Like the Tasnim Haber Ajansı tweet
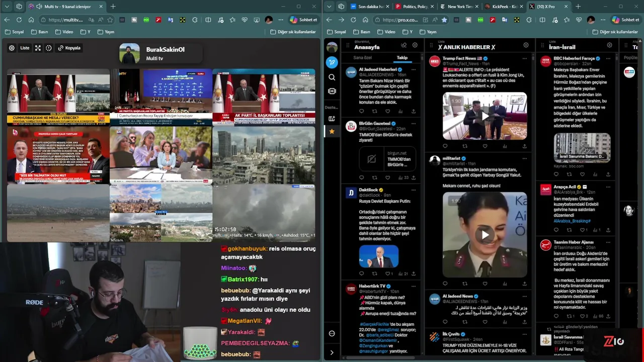Screen dimensions: 644x362 pos(583,316)
